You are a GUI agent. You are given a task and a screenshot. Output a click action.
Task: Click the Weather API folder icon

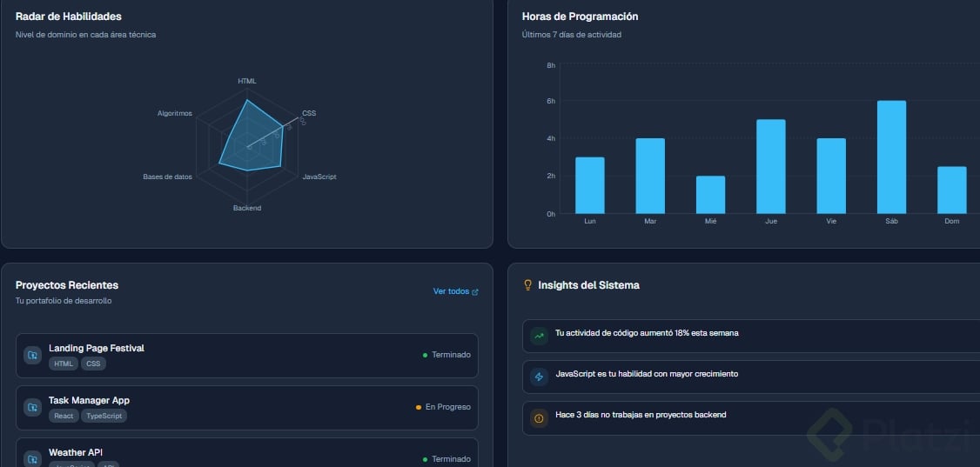tap(32, 459)
